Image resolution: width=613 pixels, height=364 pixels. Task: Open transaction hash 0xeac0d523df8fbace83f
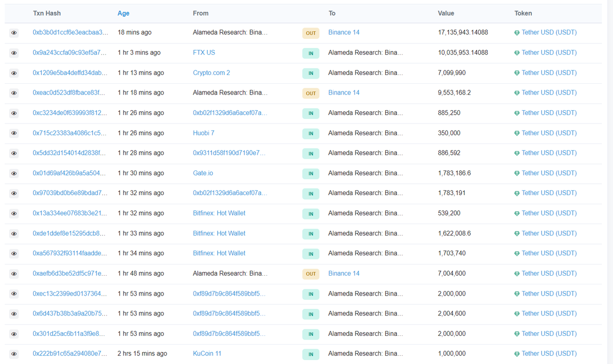pyautogui.click(x=69, y=92)
